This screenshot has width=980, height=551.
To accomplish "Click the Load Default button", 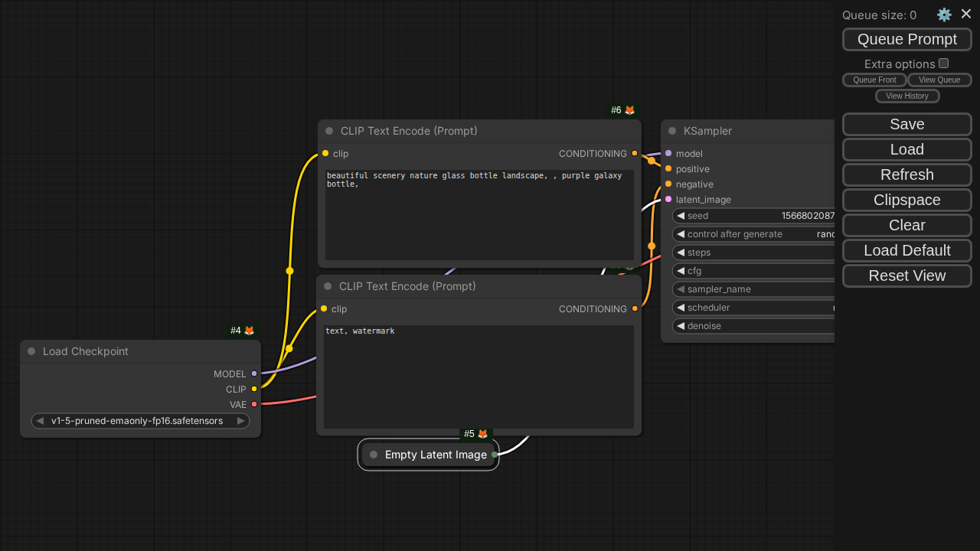I will pyautogui.click(x=907, y=250).
